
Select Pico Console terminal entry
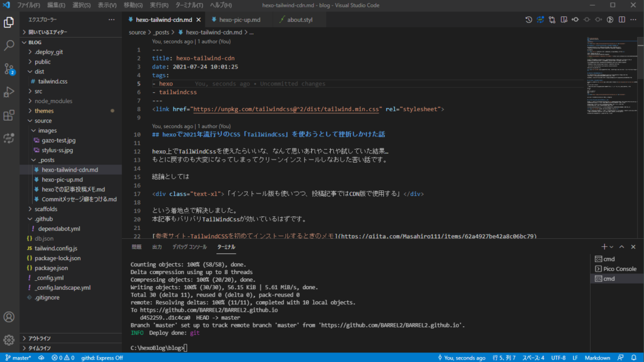[616, 269]
